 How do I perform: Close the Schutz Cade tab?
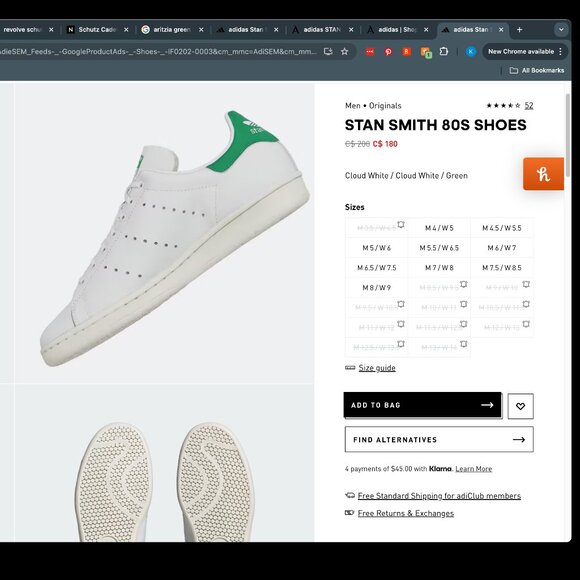tap(126, 30)
